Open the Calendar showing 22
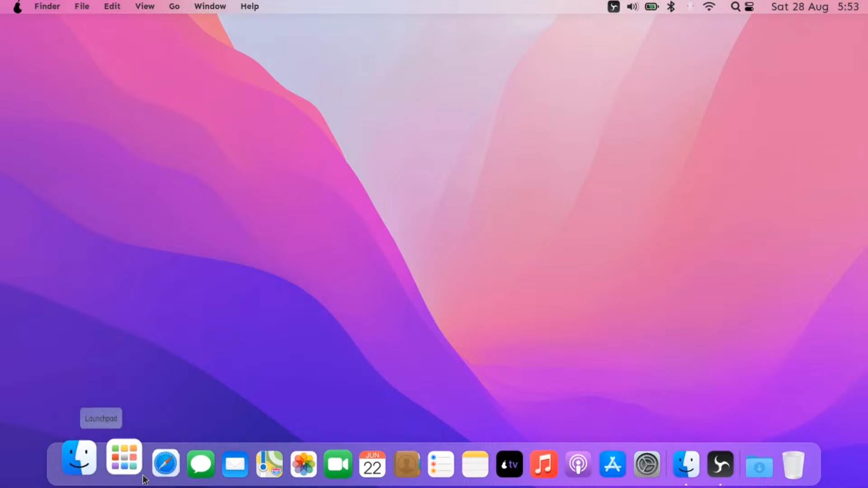Viewport: 868px width, 488px height. [x=372, y=464]
